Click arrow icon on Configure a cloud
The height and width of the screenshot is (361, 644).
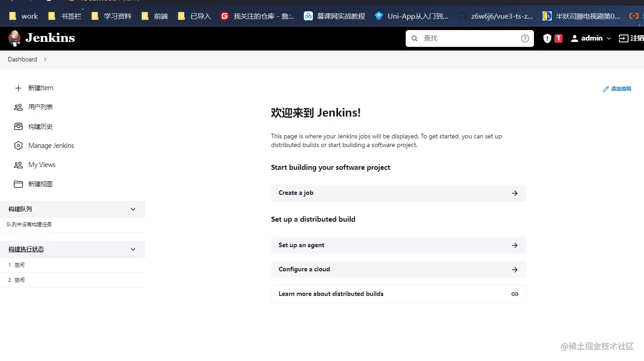pyautogui.click(x=514, y=269)
